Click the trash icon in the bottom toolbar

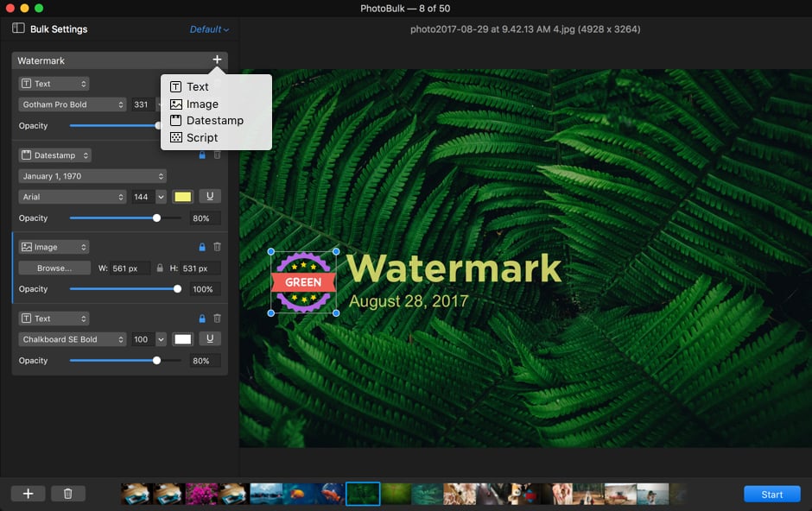pyautogui.click(x=68, y=493)
